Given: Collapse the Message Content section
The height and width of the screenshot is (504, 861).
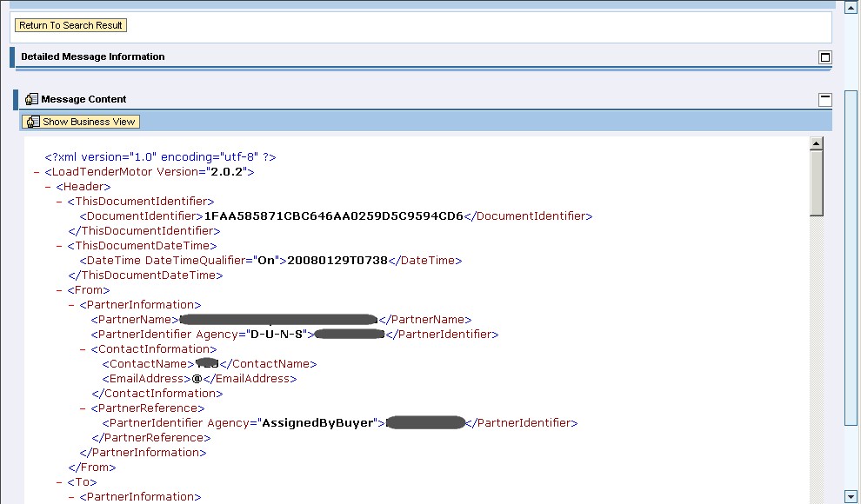Looking at the screenshot, I should (x=825, y=100).
